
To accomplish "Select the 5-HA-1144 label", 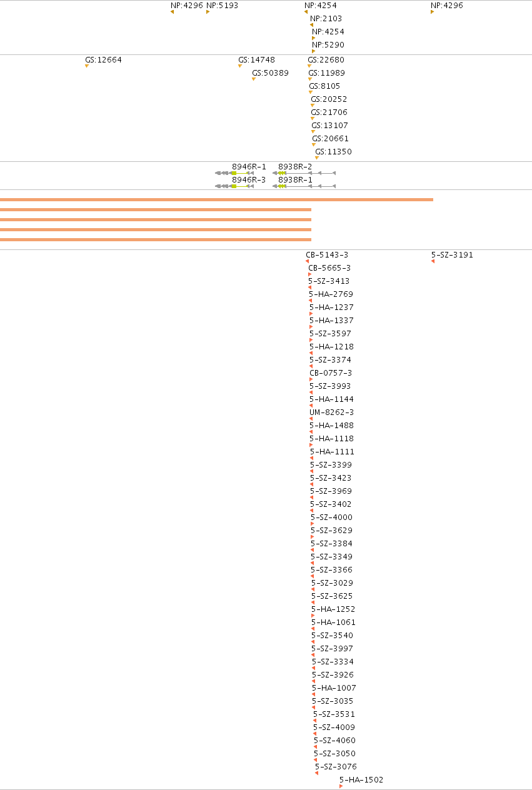I will point(331,399).
